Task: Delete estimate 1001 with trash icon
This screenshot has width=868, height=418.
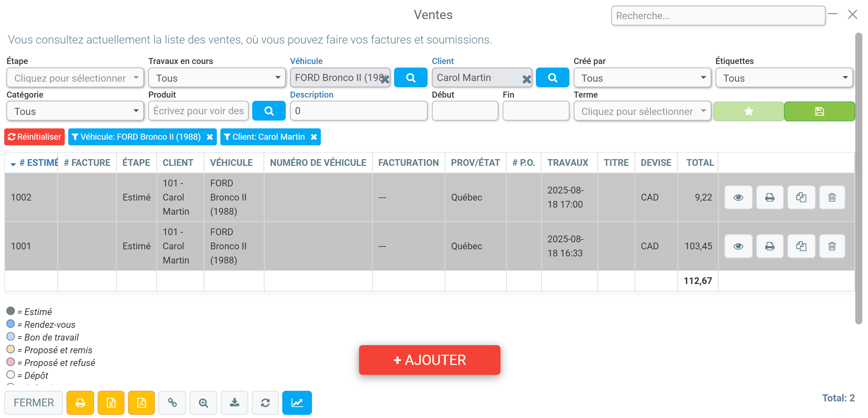Action: click(832, 246)
